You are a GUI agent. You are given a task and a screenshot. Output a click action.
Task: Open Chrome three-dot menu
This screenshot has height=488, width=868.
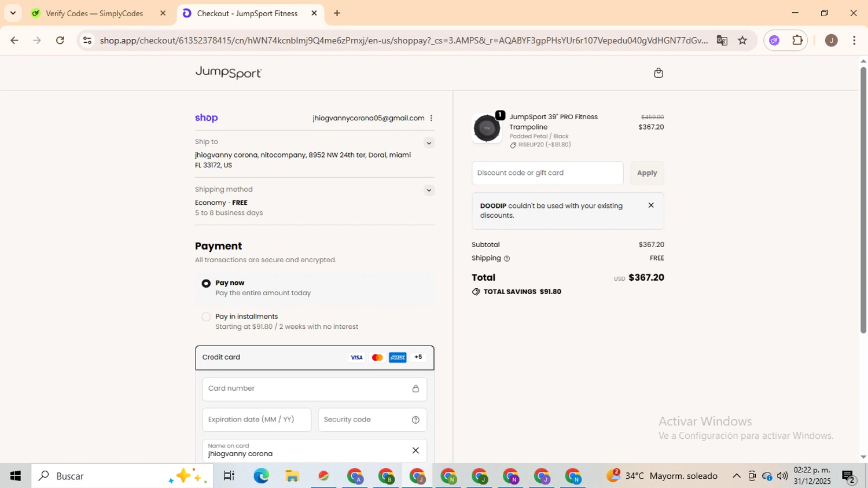[854, 41]
